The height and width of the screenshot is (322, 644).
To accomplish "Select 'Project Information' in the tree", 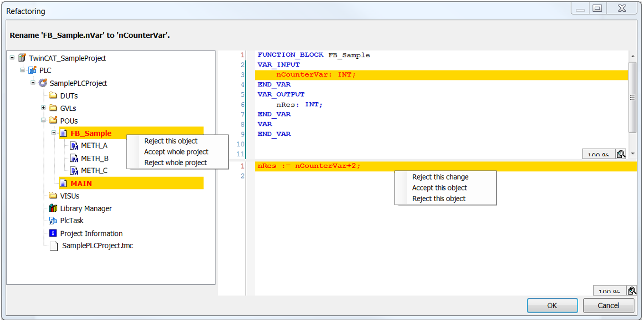I will [x=91, y=233].
